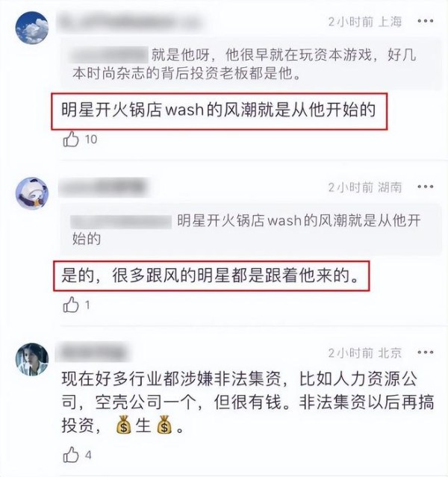
Task: Open the cloud sky avatar profile
Action: 32,28
